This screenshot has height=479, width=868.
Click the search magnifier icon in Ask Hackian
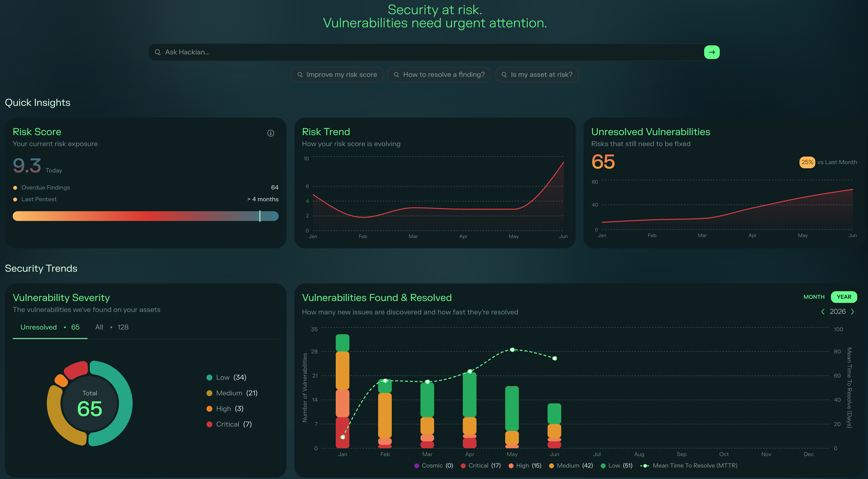click(157, 52)
